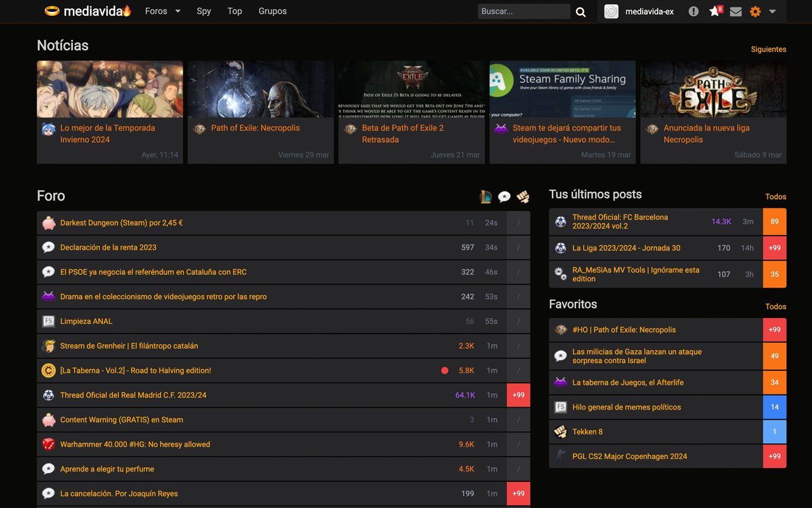Open the private messages envelope icon
Viewport: 812px width, 508px height.
click(x=736, y=11)
